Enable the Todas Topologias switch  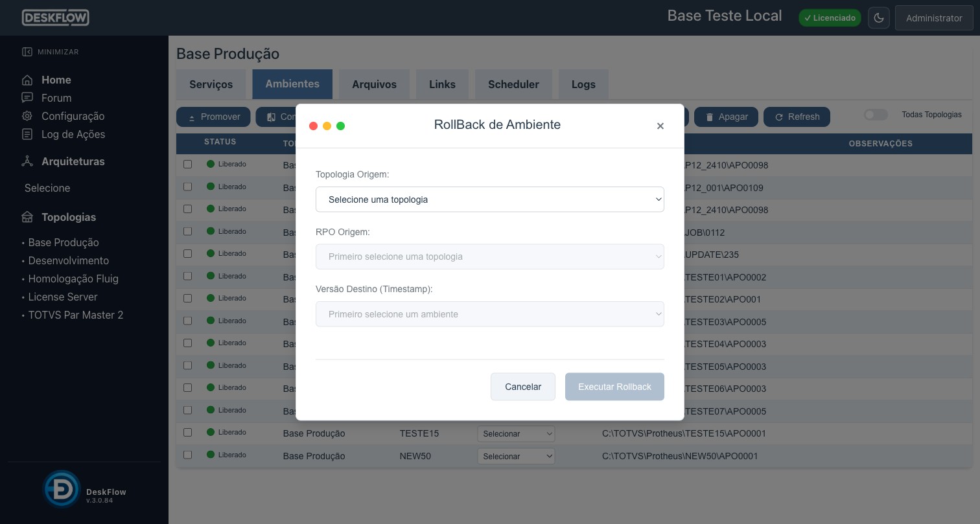pyautogui.click(x=876, y=115)
